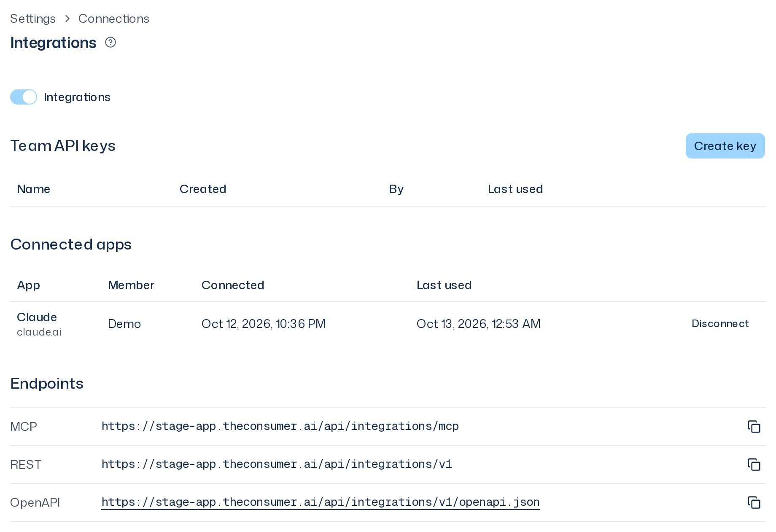
Task: Toggle the Integrations switch off
Action: coord(24,97)
